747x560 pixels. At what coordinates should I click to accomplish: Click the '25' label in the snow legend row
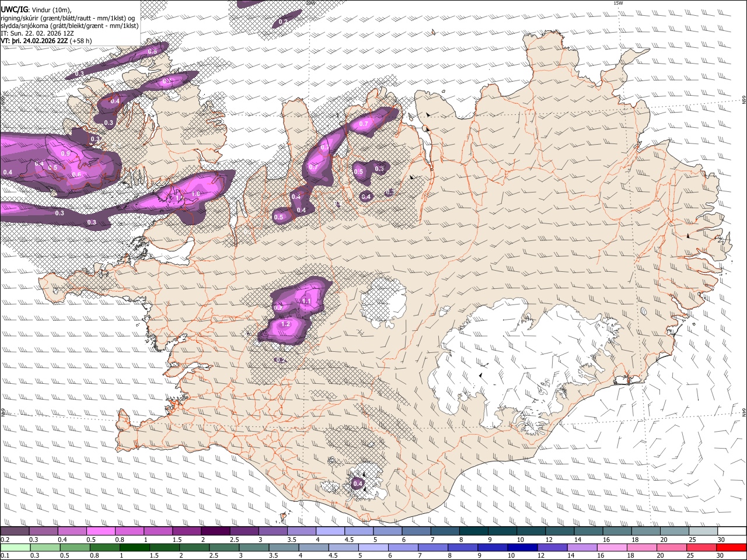[692, 540]
